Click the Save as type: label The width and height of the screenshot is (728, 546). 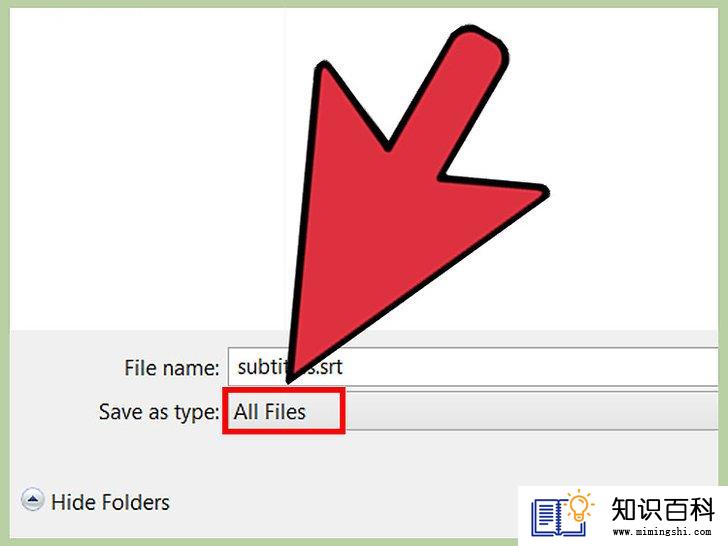tap(158, 412)
